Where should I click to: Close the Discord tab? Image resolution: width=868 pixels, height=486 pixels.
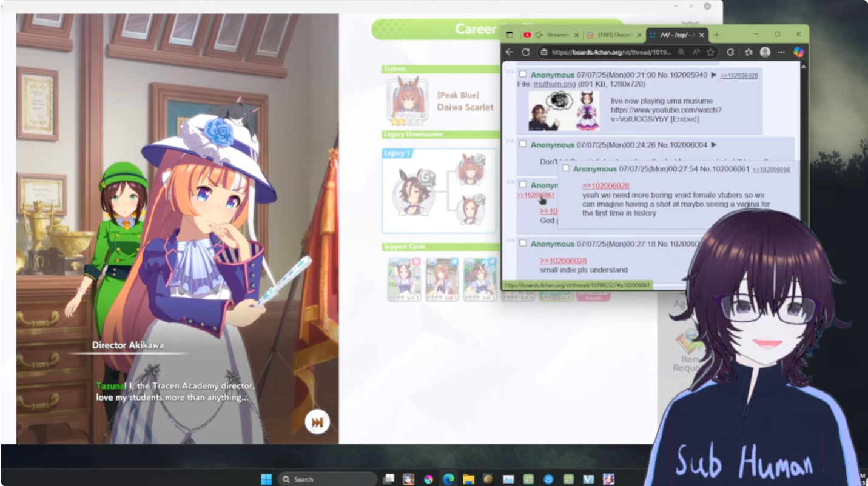[639, 35]
